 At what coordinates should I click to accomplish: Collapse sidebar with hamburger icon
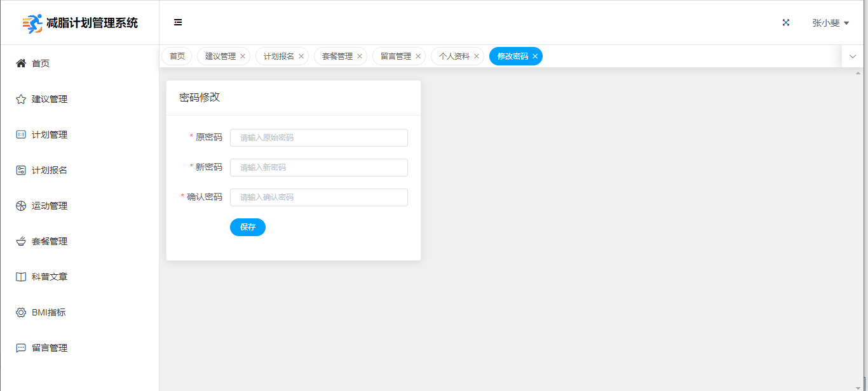click(x=178, y=23)
